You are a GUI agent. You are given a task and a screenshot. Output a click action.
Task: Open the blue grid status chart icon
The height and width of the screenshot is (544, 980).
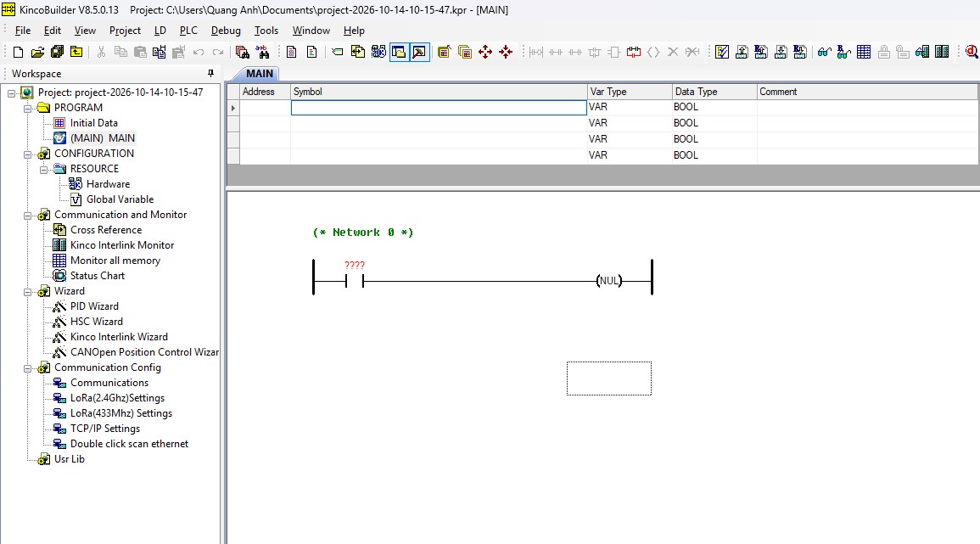[864, 52]
